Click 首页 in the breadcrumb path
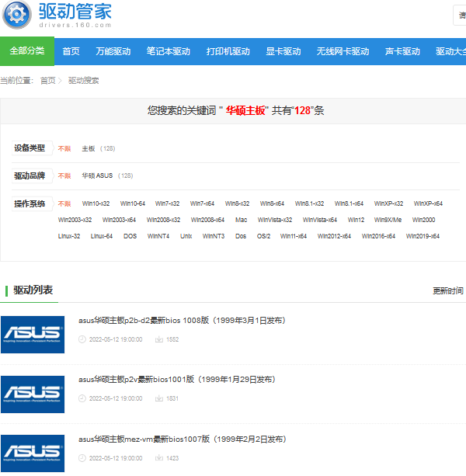 pyautogui.click(x=47, y=80)
